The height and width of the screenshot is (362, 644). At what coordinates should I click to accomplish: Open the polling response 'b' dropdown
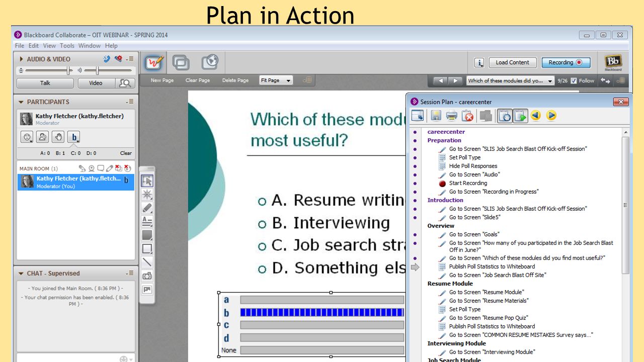(74, 137)
